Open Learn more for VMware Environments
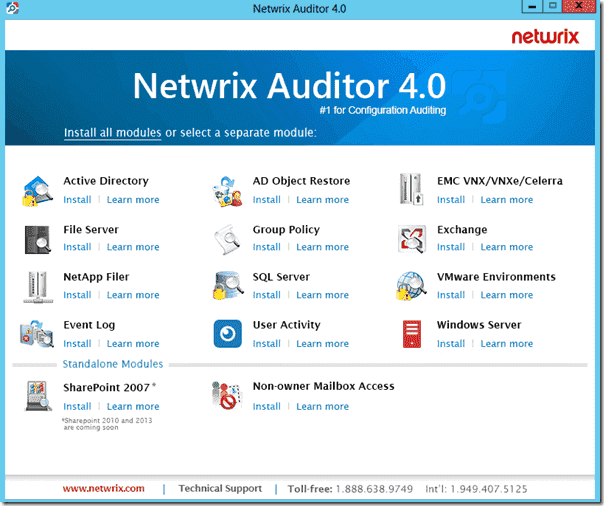 tap(507, 295)
